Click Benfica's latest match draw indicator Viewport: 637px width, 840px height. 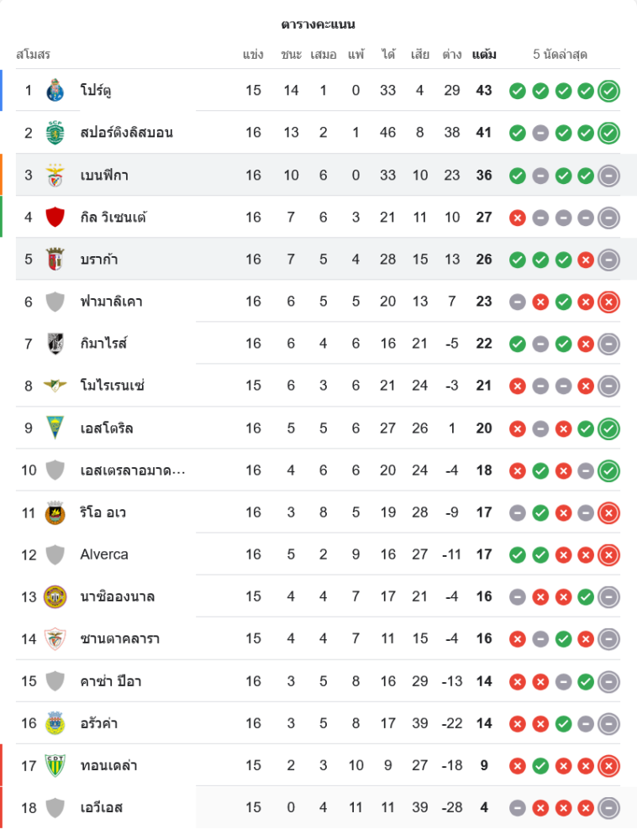pyautogui.click(x=609, y=176)
